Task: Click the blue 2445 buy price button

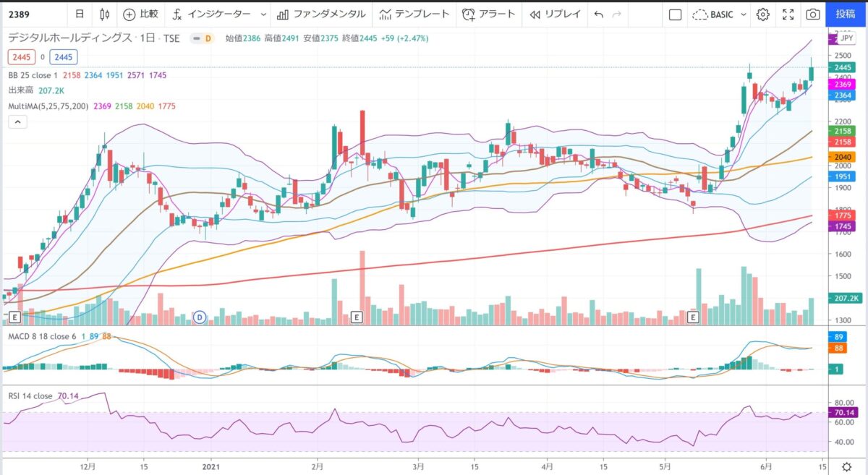Action: tap(64, 56)
